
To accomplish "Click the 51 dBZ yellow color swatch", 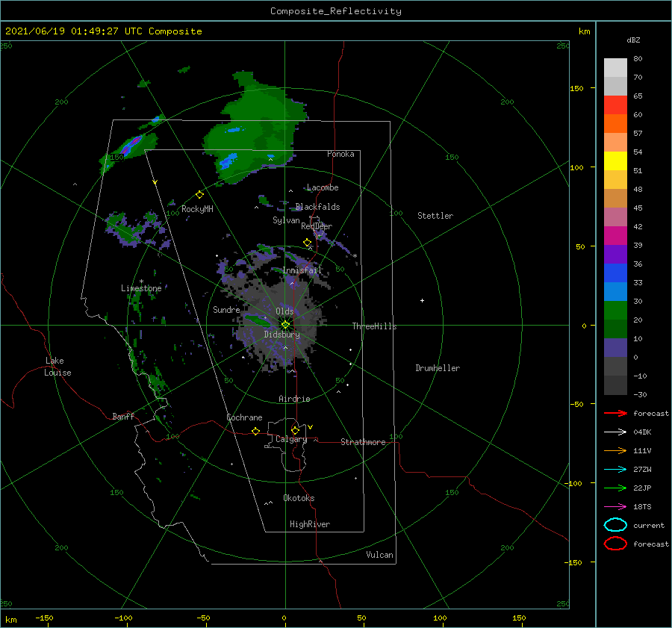I will (x=615, y=161).
